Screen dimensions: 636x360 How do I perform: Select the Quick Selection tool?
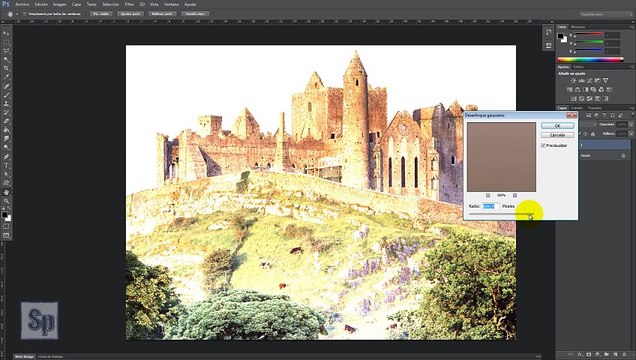coord(6,60)
